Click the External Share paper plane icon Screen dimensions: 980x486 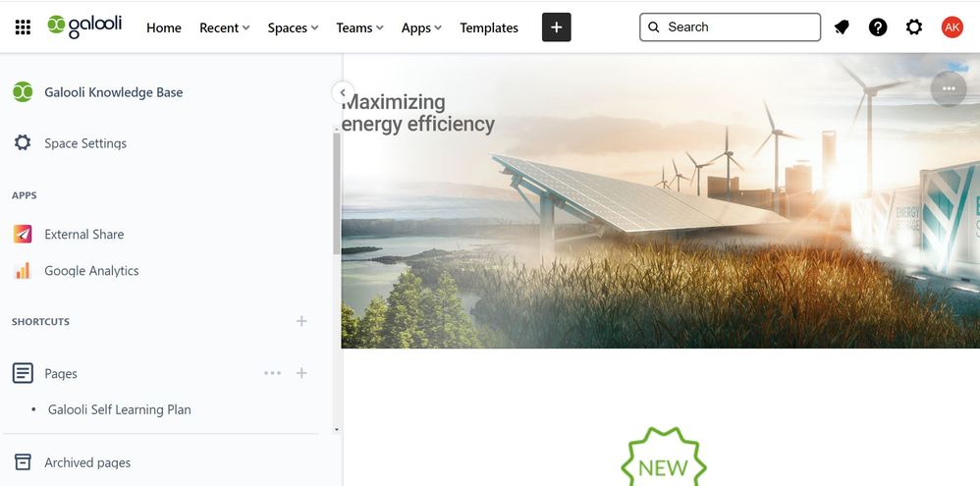click(x=23, y=235)
